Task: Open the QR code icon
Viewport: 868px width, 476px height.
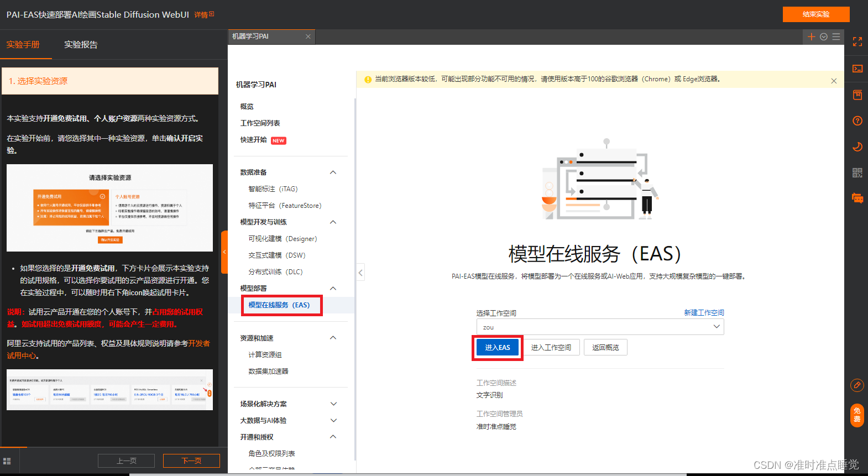Action: [x=857, y=172]
